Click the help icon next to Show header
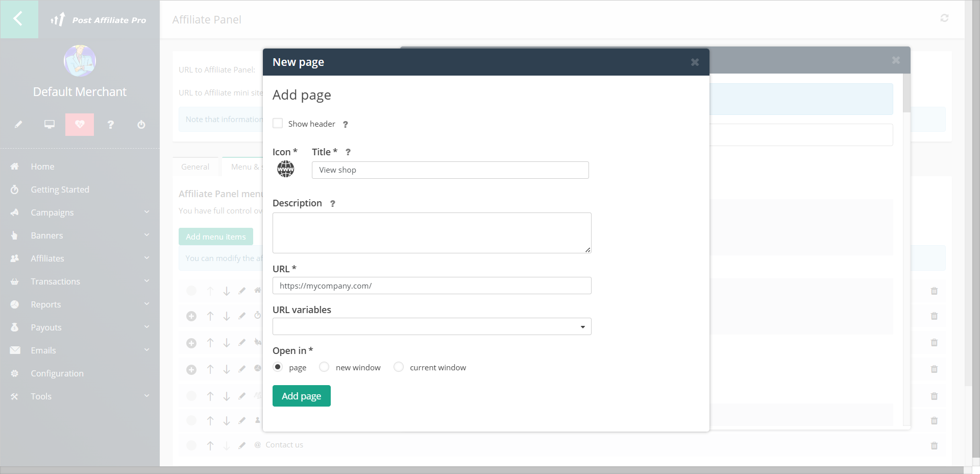 tap(345, 124)
